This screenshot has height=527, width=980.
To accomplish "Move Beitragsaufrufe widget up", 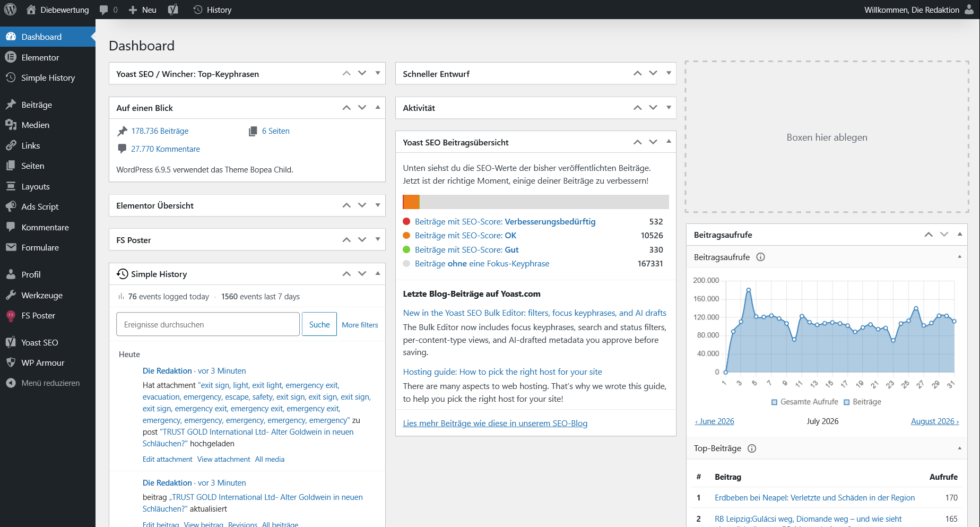I will click(929, 234).
